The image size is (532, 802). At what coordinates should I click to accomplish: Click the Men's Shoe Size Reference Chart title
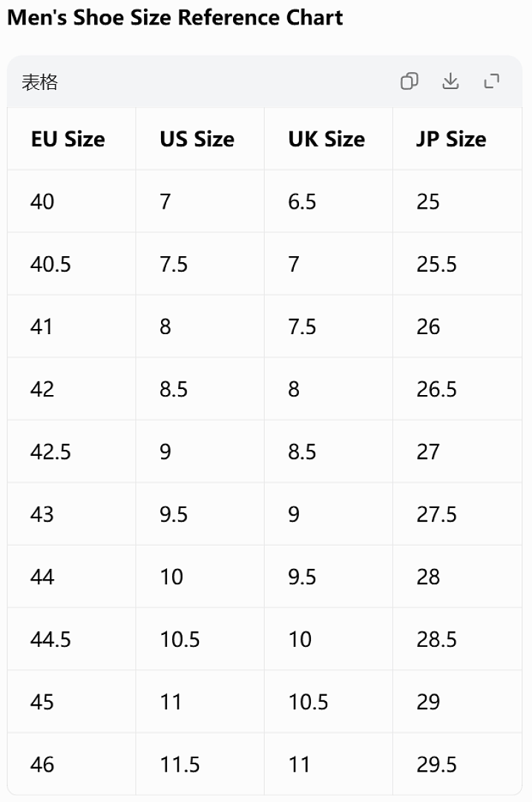(x=175, y=18)
